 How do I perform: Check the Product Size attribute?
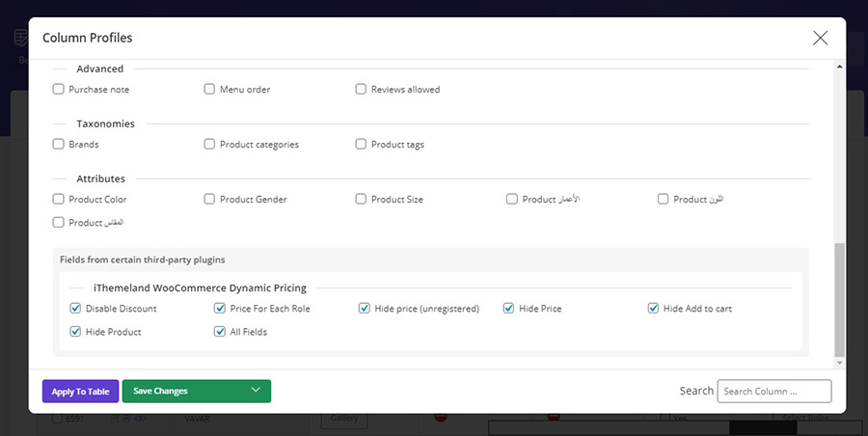[361, 199]
